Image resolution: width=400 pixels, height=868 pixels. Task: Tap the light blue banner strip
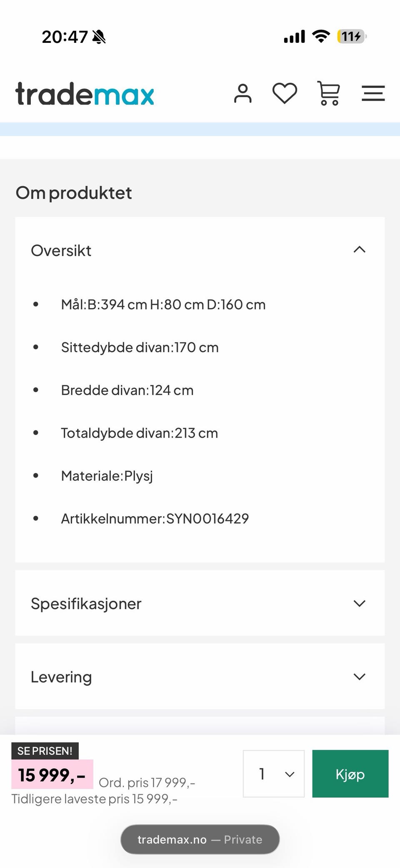[200, 129]
